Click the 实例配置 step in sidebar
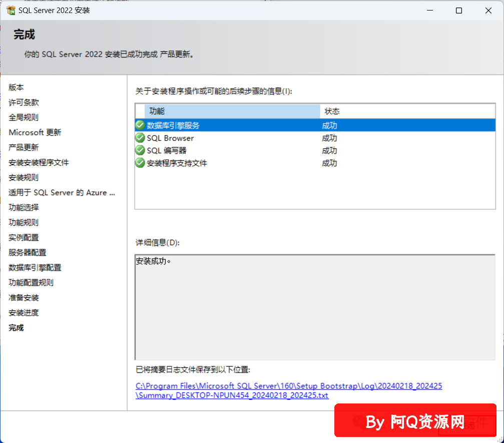504x443 pixels. pos(24,238)
